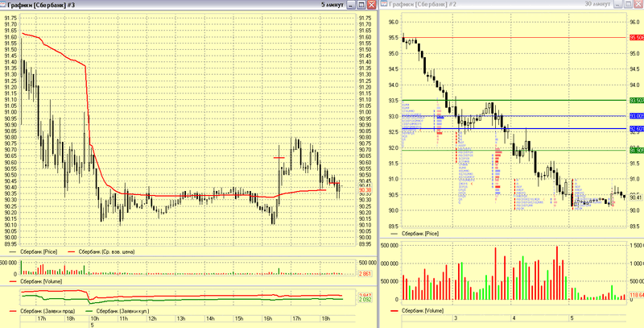Click date label 5 in #3 window
Viewport: 644px width, 328px height.
[x=92, y=325]
